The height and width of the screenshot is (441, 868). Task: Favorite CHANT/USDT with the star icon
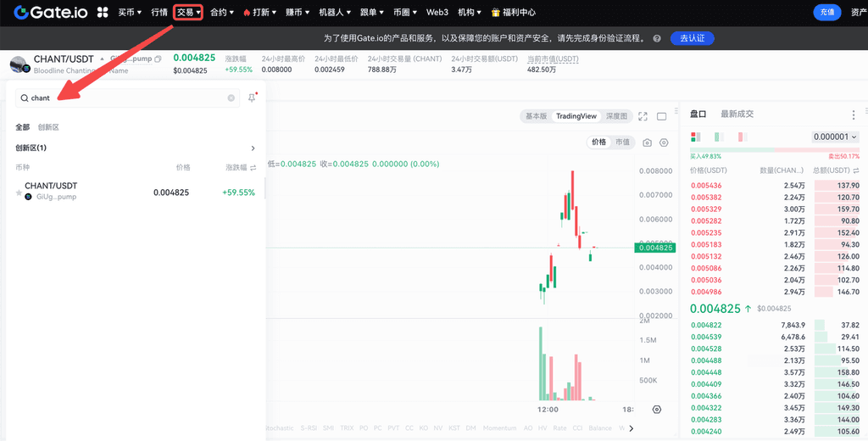coord(19,193)
